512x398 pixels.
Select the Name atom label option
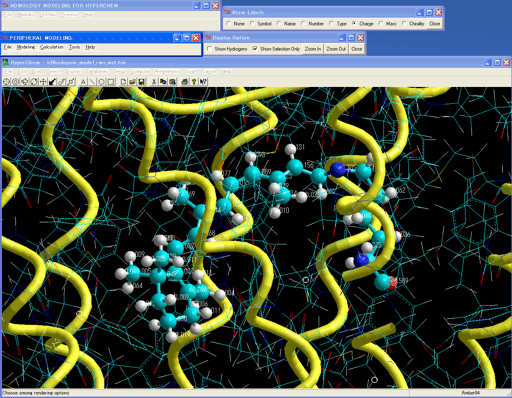pyautogui.click(x=279, y=23)
